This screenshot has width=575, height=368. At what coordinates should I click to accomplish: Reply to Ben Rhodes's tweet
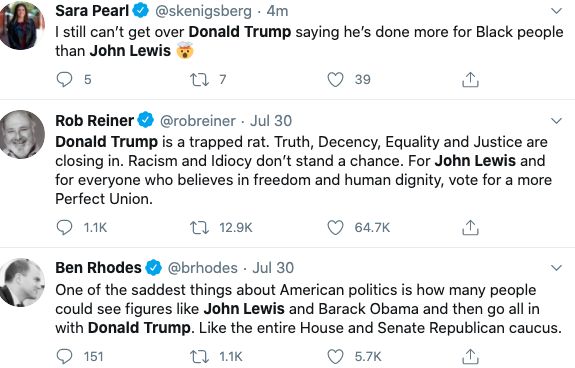64,356
